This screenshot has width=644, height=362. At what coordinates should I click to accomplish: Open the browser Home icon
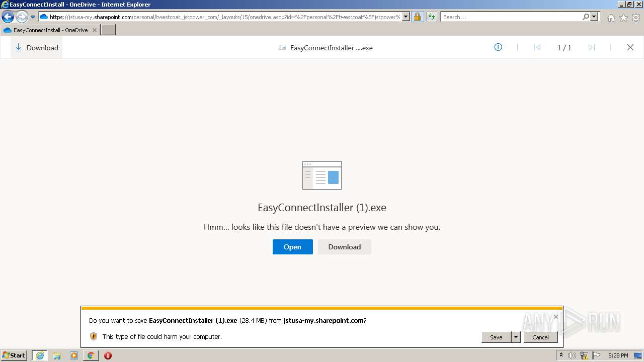coord(611,18)
